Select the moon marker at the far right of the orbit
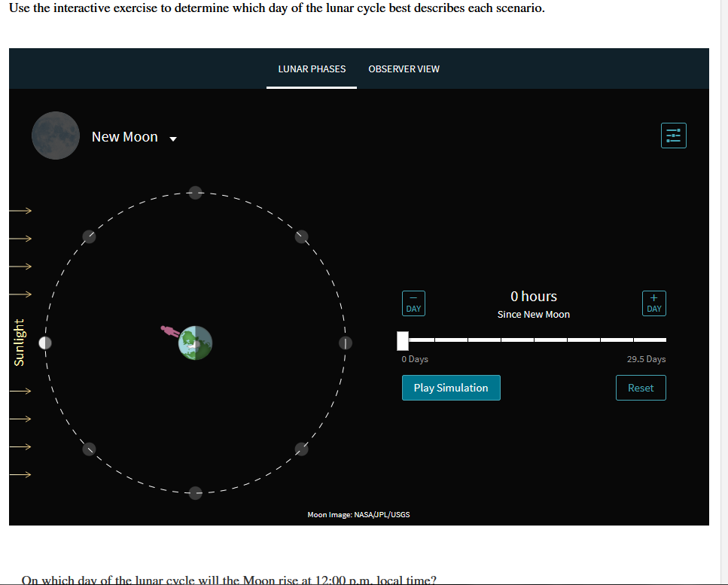728x585 pixels. [x=346, y=343]
